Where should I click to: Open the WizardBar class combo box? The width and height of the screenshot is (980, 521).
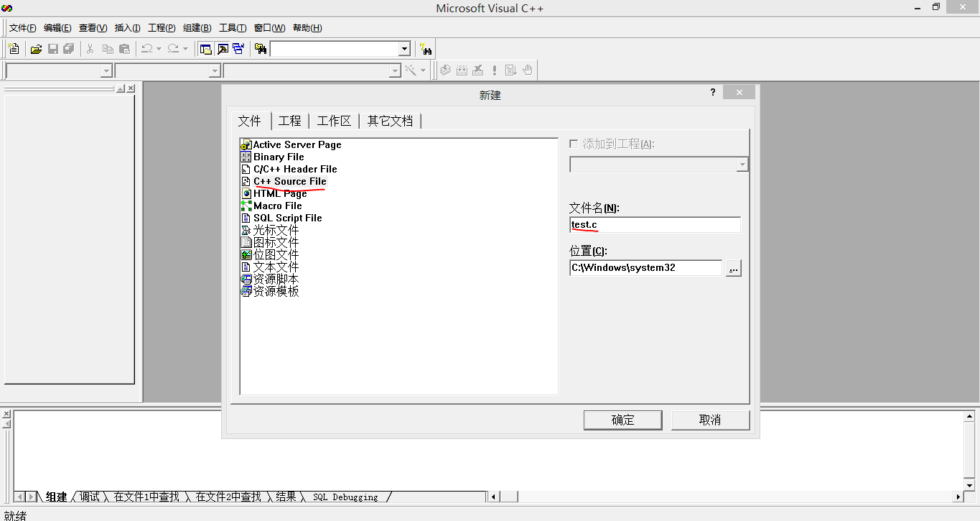106,70
